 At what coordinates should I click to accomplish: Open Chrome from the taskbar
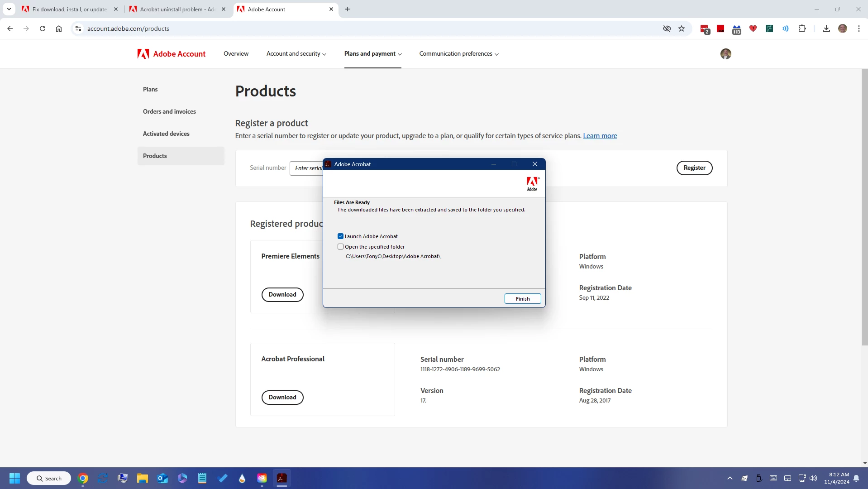pos(83,478)
